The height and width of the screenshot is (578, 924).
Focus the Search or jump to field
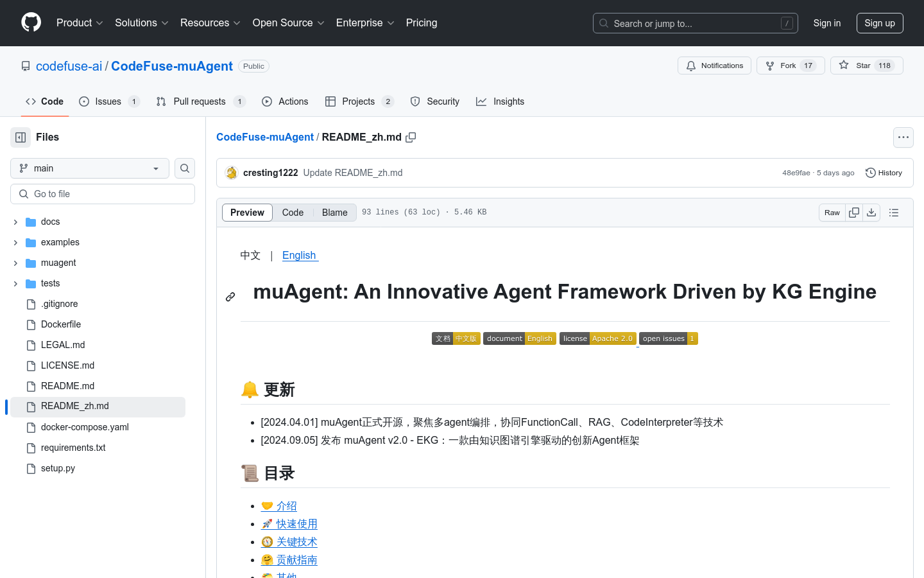pos(696,23)
